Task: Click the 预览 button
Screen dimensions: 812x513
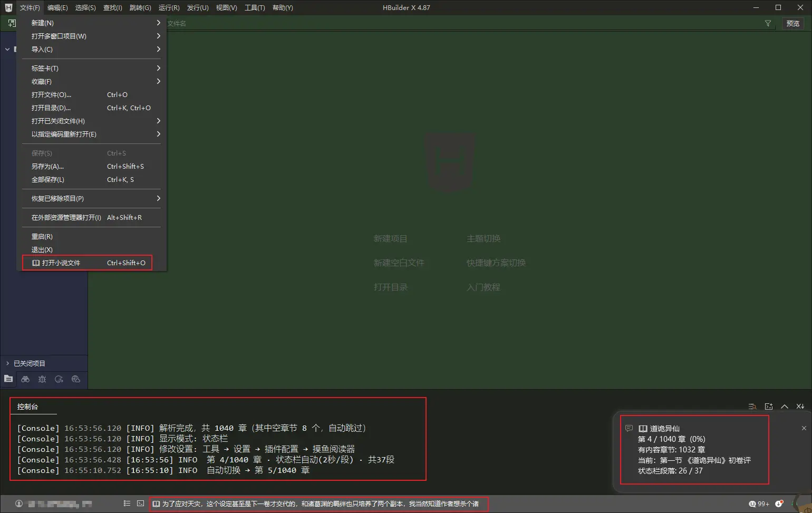Action: (792, 23)
